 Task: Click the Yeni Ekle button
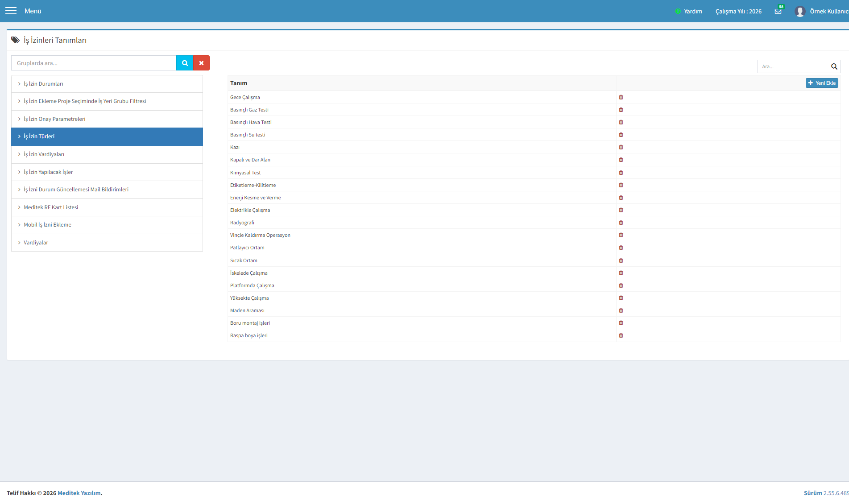pyautogui.click(x=822, y=83)
